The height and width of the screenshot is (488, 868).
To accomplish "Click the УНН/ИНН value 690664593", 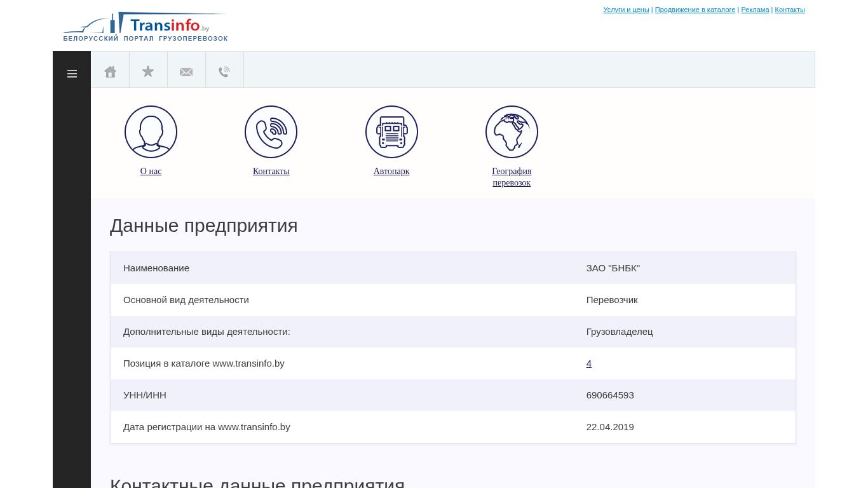I will click(x=610, y=395).
